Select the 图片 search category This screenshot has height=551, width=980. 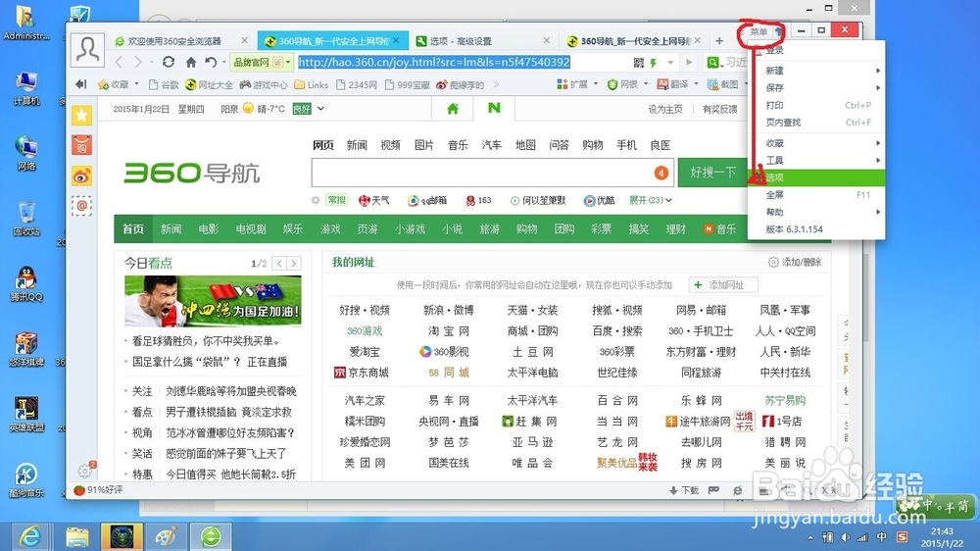(x=423, y=145)
